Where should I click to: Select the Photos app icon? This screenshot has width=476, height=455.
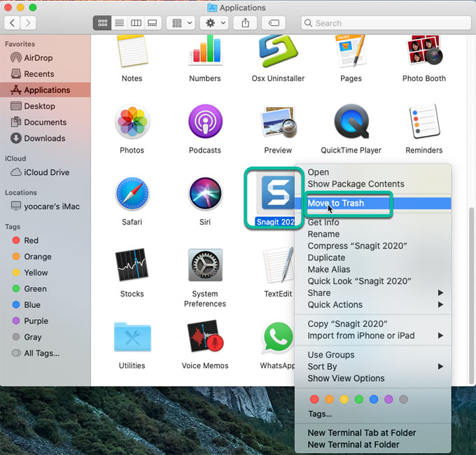pyautogui.click(x=132, y=122)
